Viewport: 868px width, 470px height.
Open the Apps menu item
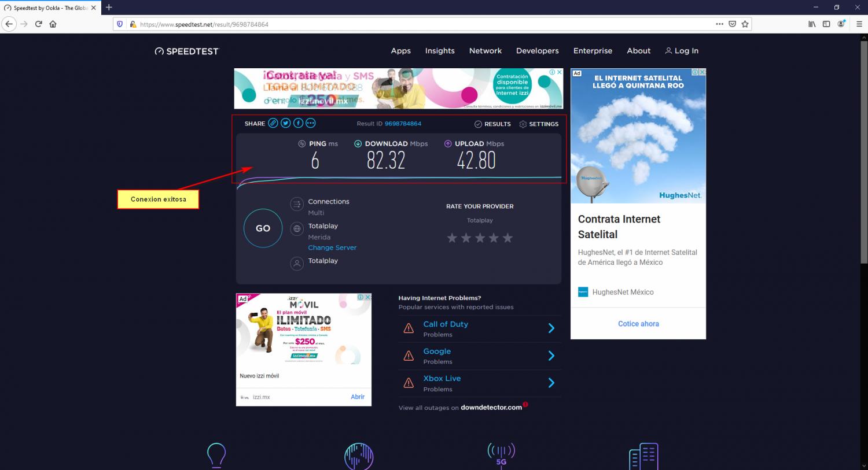pyautogui.click(x=400, y=51)
